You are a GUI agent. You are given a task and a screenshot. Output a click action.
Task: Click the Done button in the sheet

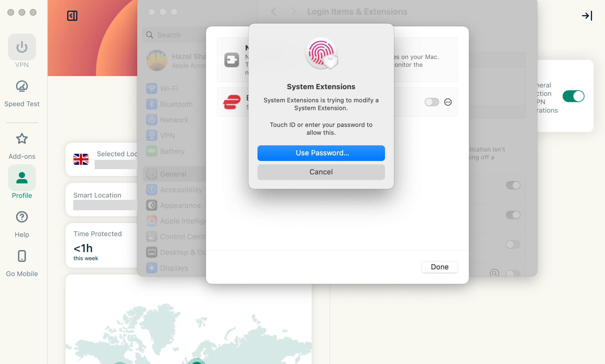439,267
